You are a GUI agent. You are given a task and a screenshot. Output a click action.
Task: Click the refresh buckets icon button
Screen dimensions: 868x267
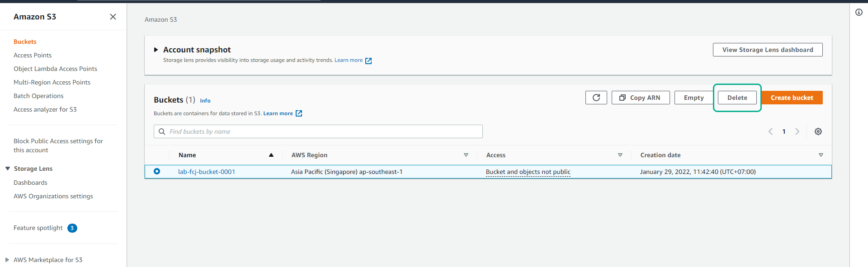596,98
